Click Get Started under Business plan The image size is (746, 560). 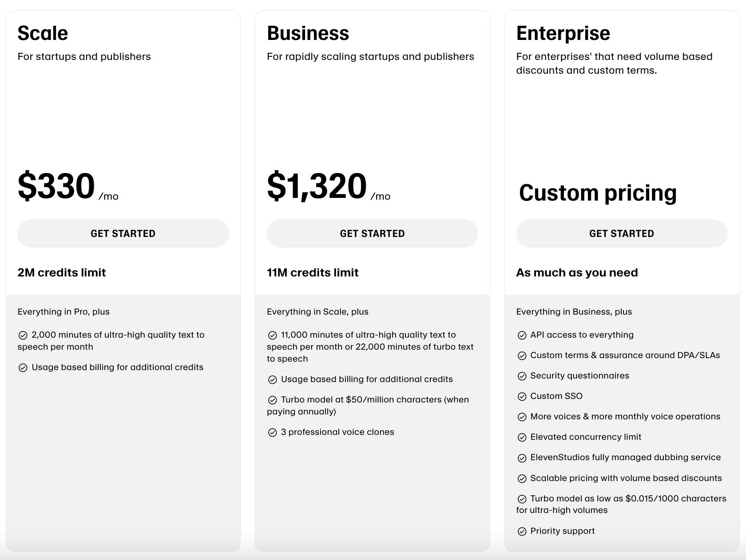coord(372,233)
